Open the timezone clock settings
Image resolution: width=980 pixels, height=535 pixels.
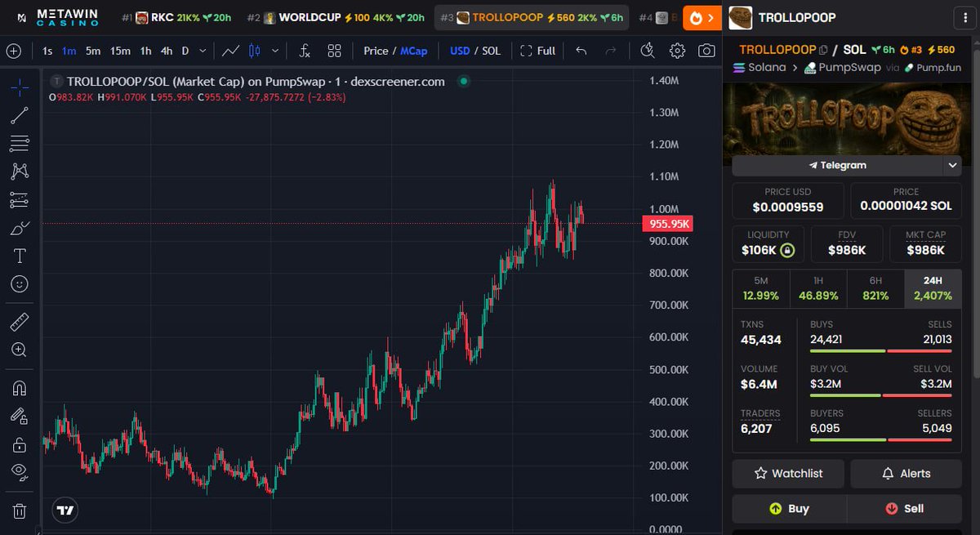click(648, 51)
